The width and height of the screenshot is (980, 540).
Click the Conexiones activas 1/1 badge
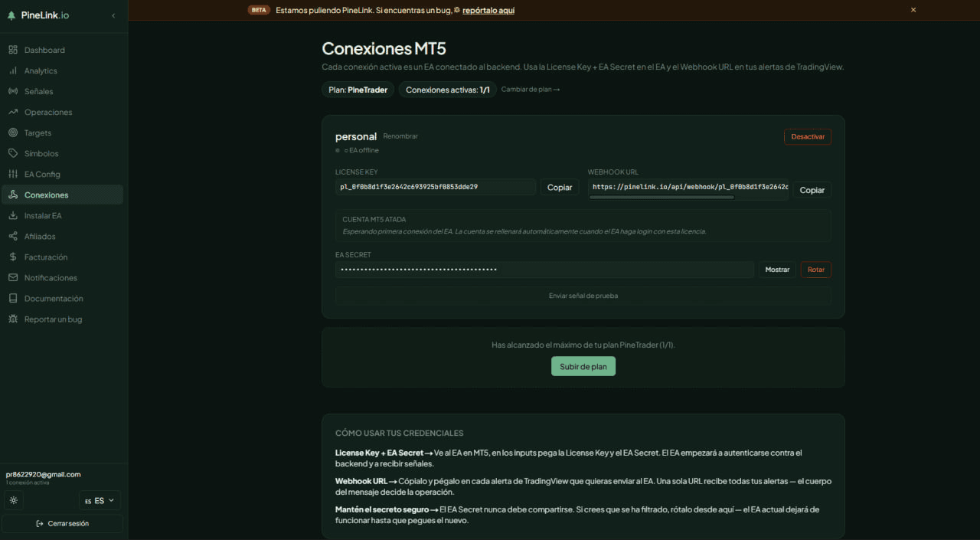pyautogui.click(x=447, y=90)
